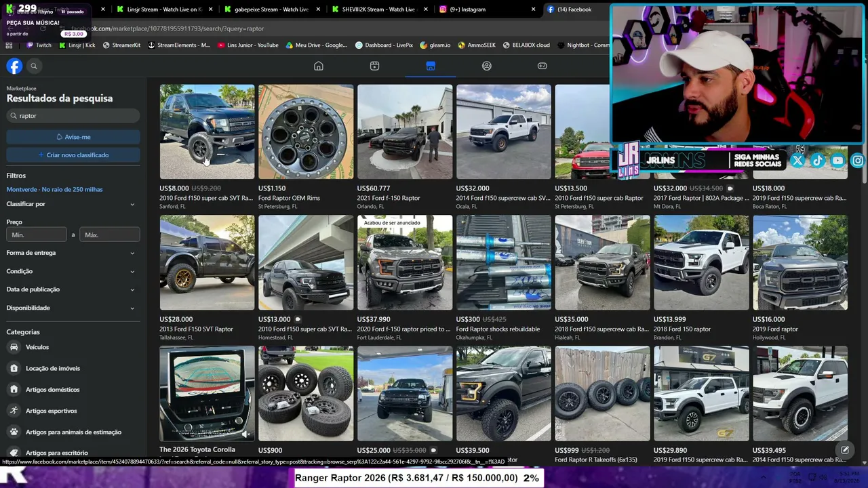868x488 pixels.
Task: Open the Artigos domésticos category icon
Action: click(x=14, y=390)
